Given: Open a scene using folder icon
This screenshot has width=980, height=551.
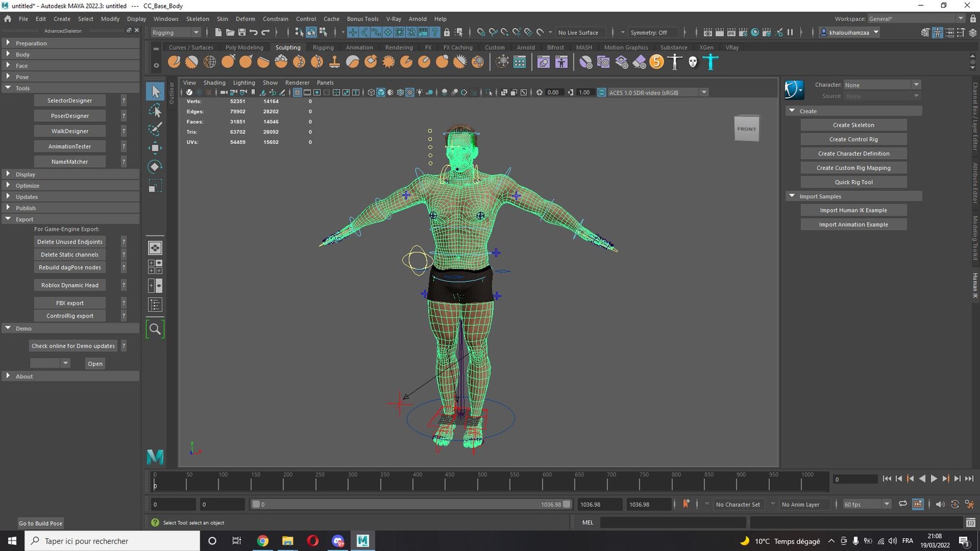Looking at the screenshot, I should tap(230, 32).
